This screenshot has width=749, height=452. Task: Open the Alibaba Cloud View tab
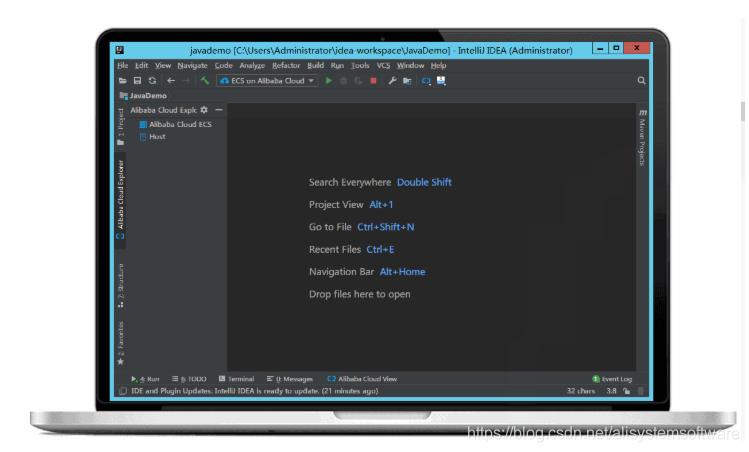[x=362, y=379]
